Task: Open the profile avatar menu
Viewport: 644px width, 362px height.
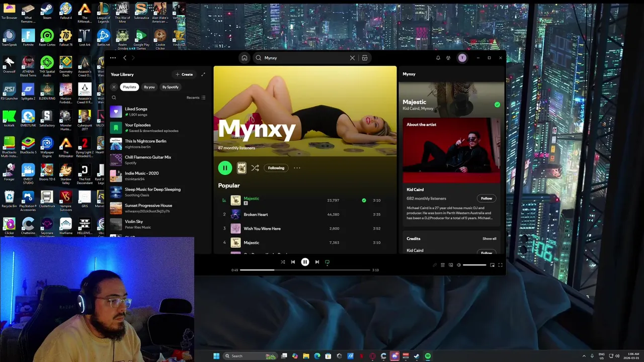Action: tap(462, 58)
